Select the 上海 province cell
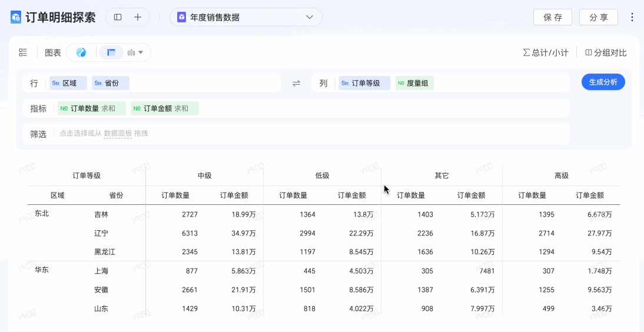Viewport: 644px width, 332px height. click(x=101, y=271)
